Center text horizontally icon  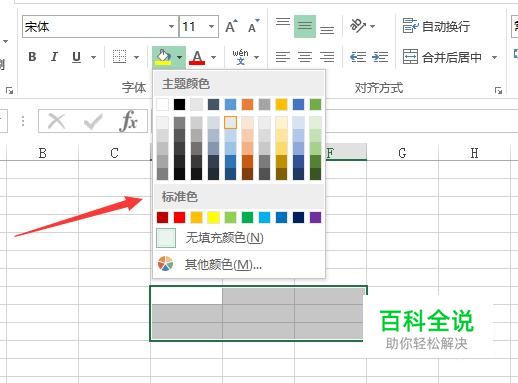[x=305, y=57]
